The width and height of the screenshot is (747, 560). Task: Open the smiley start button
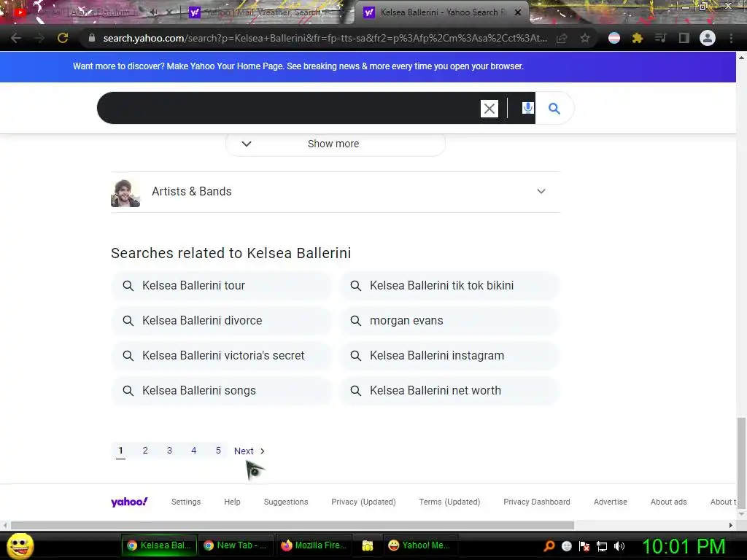point(20,545)
